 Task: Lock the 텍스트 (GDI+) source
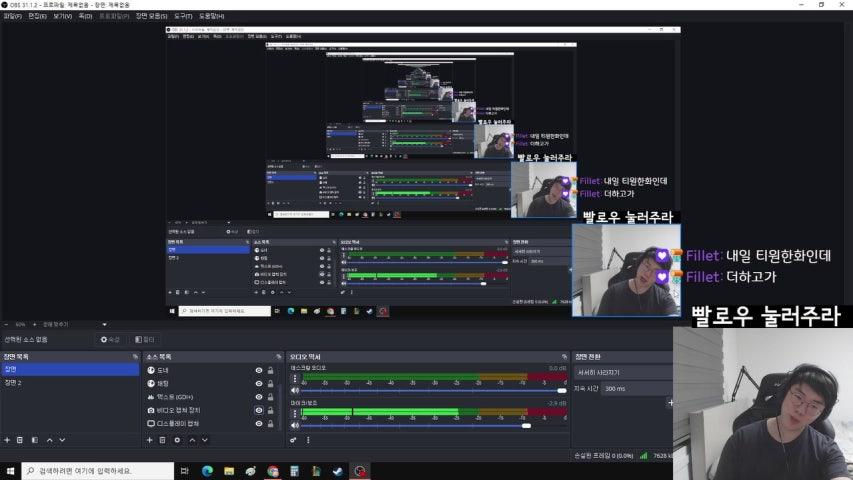point(270,397)
